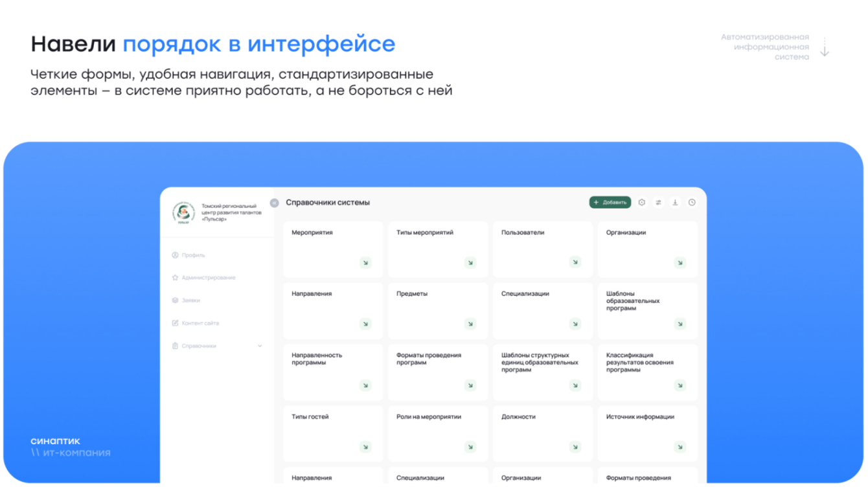Click the arrow on the Пользователи card
Viewport: 868px width, 487px height.
[x=575, y=262]
